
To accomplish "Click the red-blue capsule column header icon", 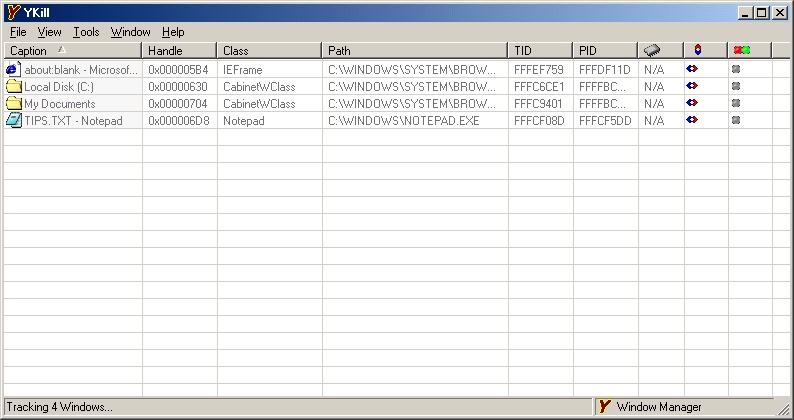I will click(697, 50).
